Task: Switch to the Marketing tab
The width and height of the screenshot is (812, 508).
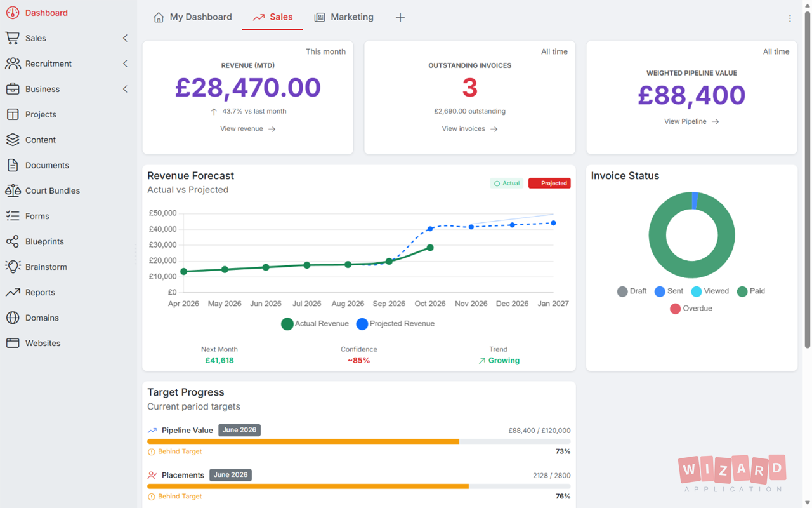Action: [x=344, y=17]
